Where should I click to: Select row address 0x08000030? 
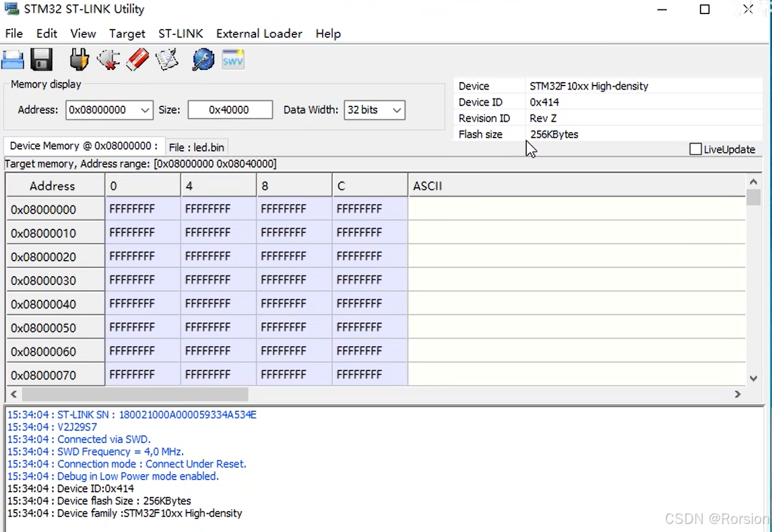55,280
